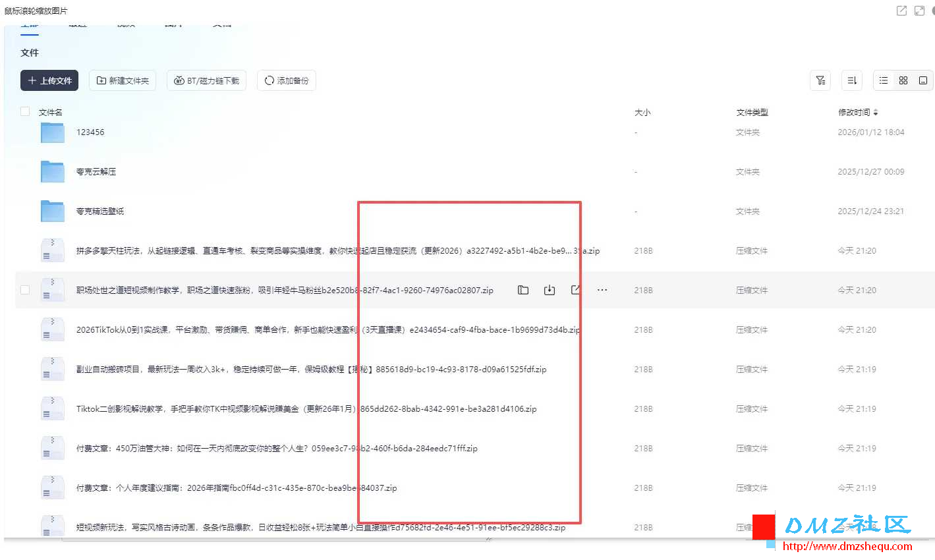Screen dimensions: 935x560
Task: Open the three-dot more menu on hovered row
Action: click(x=602, y=290)
